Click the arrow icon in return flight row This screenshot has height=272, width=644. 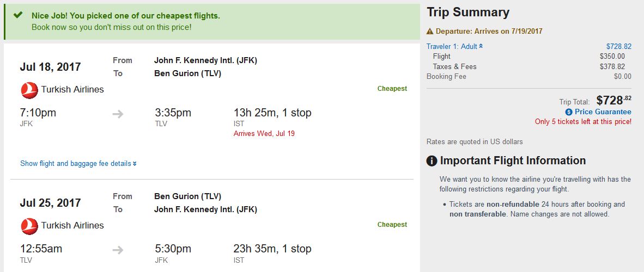pyautogui.click(x=118, y=250)
